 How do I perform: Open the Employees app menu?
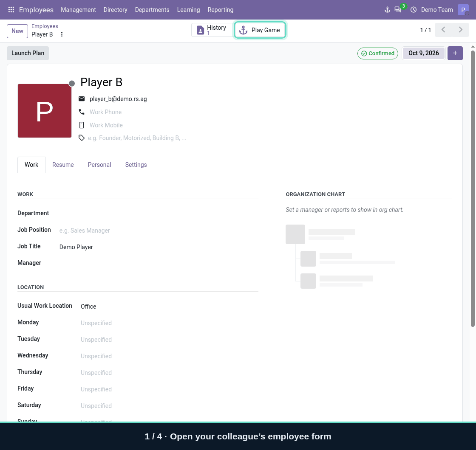click(x=36, y=10)
